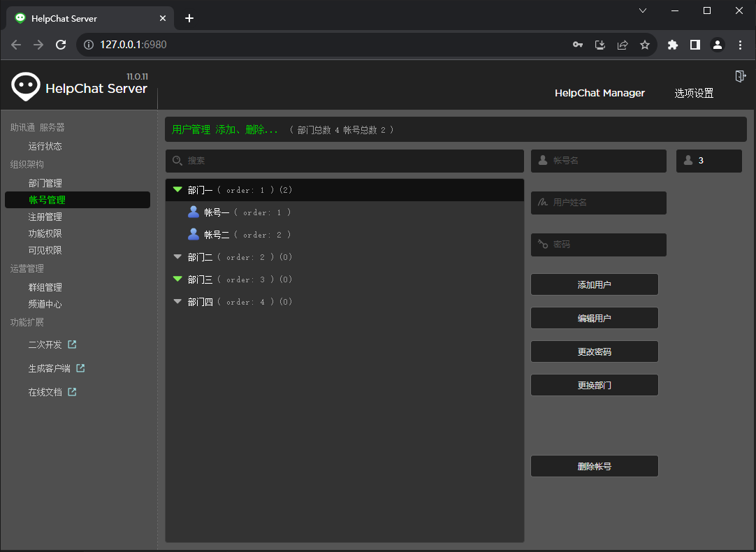Click the install app icon in address bar
756x552 pixels.
click(599, 45)
